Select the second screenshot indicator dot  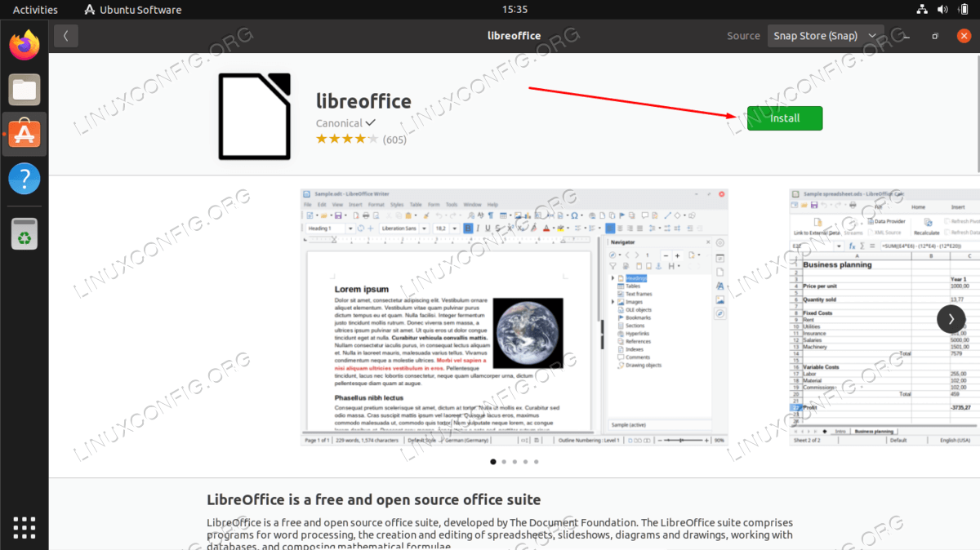(x=504, y=462)
